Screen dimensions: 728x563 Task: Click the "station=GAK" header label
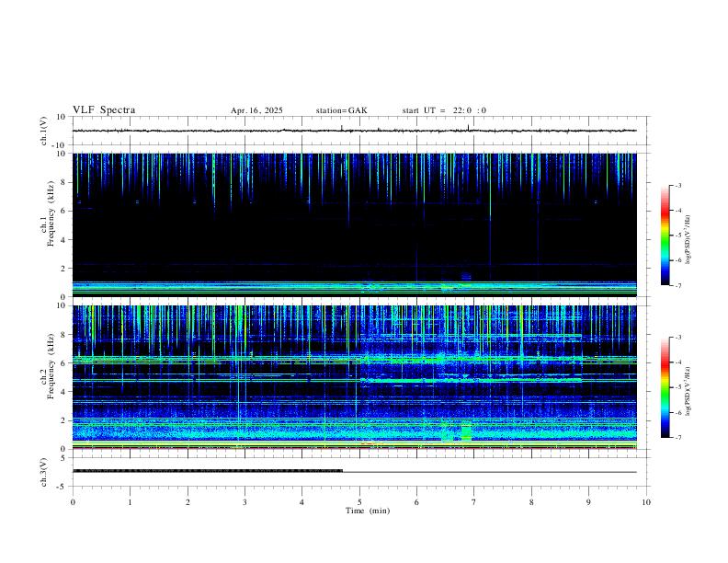341,110
